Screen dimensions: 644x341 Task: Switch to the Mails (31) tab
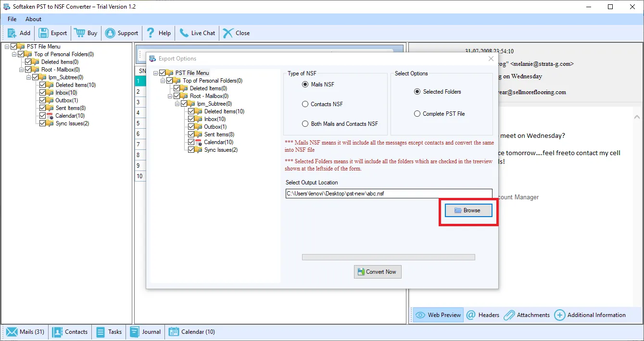pyautogui.click(x=25, y=332)
